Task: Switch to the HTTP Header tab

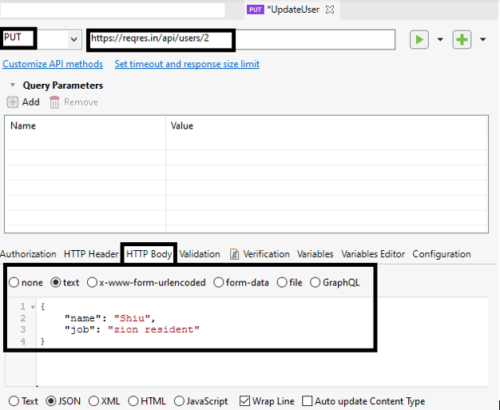Action: point(91,254)
